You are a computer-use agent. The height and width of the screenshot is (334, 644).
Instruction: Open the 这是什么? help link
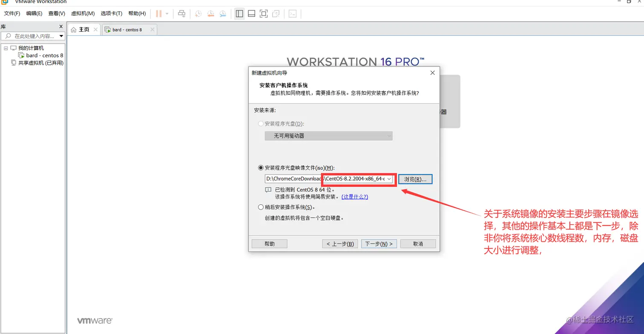click(355, 197)
